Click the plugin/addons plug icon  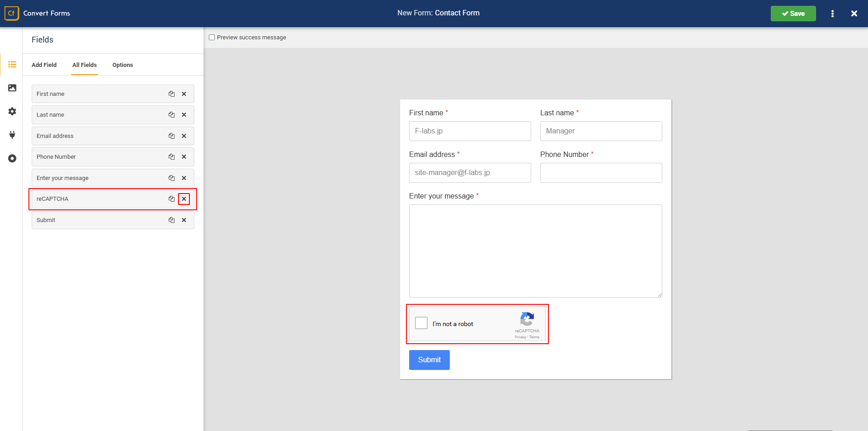(12, 135)
